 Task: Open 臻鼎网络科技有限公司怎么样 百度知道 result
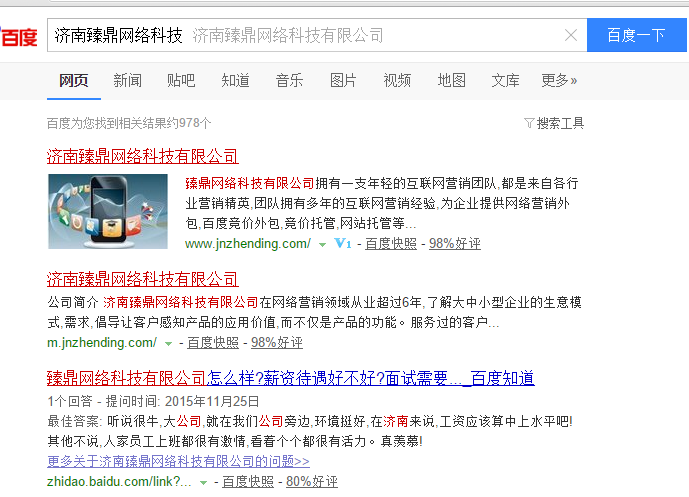(291, 378)
